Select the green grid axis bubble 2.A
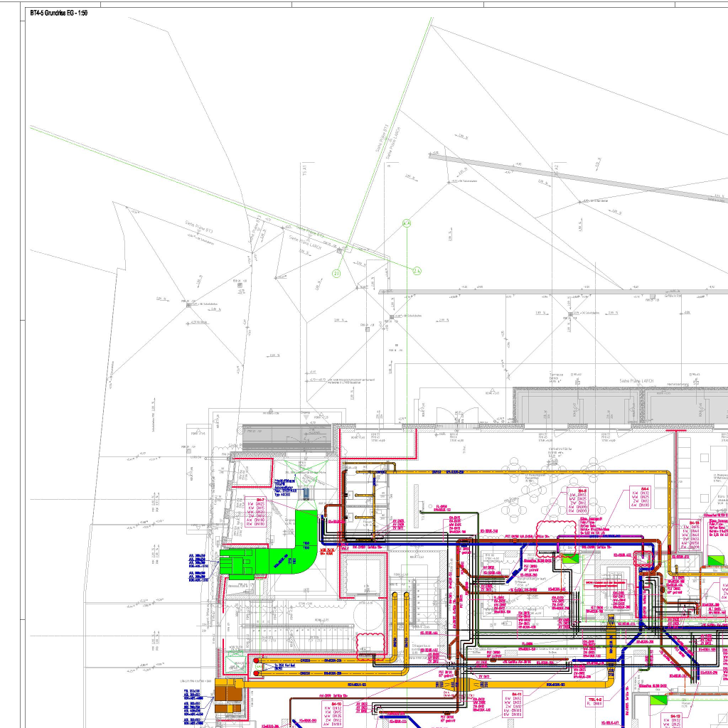Screen dimensions: 728x728 point(417,270)
